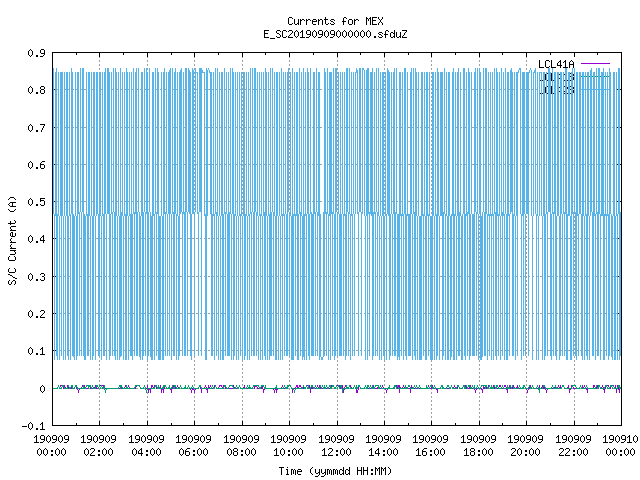
Task: Click the x-axis tick '190909 04:00'
Action: point(146,446)
